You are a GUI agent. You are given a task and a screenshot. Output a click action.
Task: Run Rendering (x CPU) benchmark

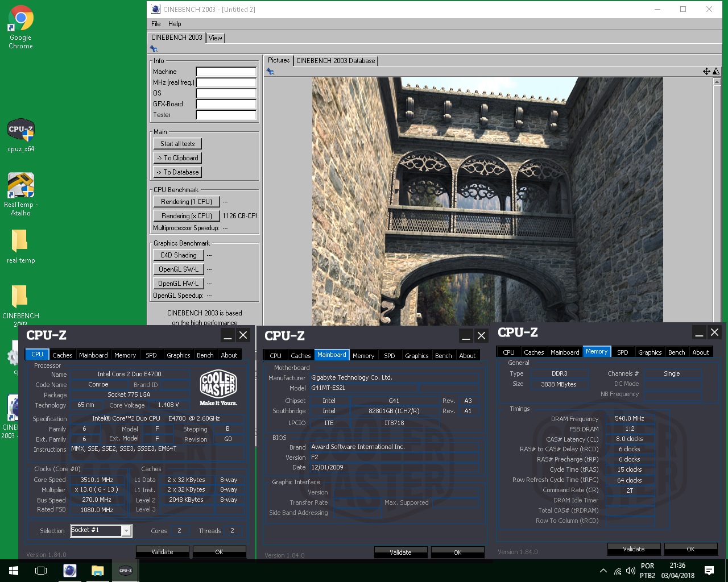pos(187,216)
